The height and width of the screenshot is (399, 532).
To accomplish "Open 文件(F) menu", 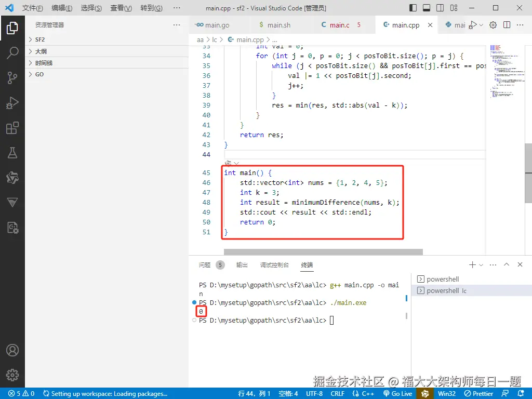I will 33,8.
